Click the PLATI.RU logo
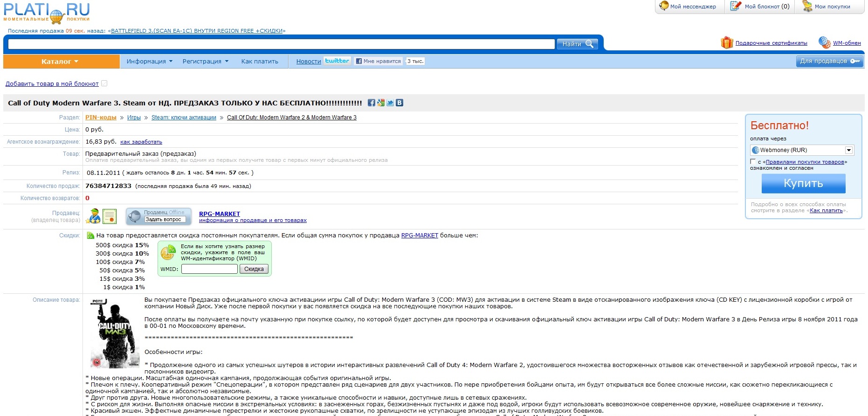 click(x=47, y=13)
